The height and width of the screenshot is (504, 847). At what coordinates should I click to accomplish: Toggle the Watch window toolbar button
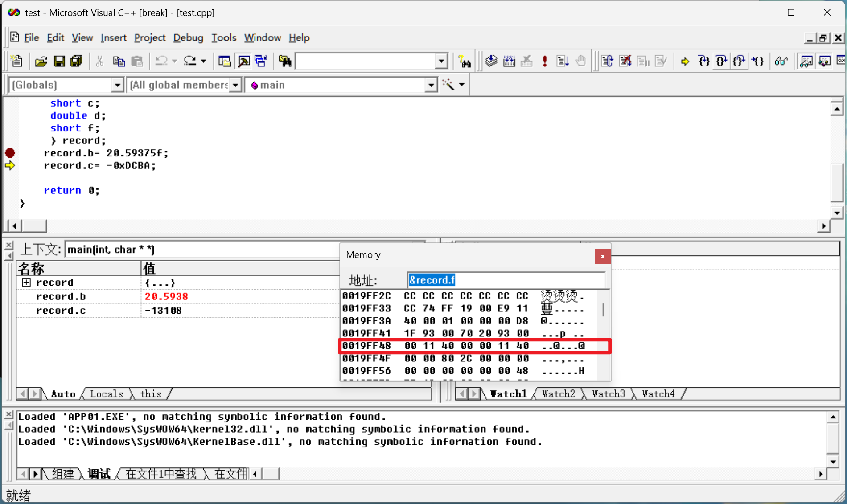806,61
